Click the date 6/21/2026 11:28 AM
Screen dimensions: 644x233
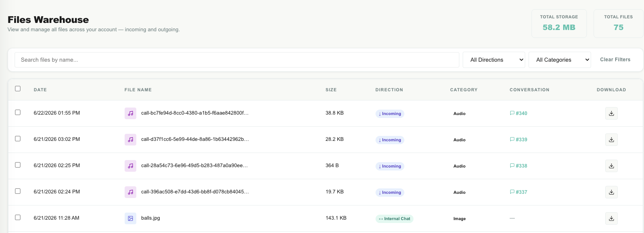pos(56,218)
